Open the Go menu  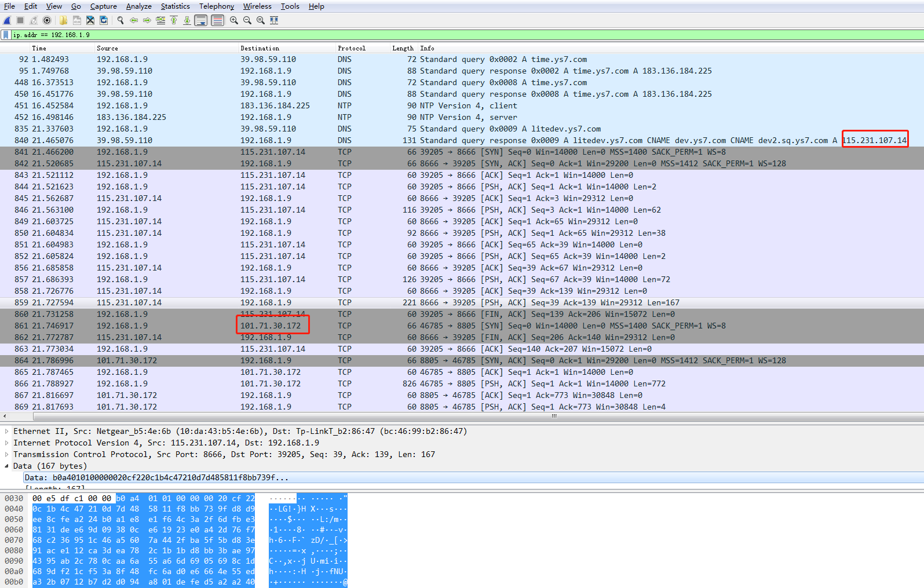76,6
